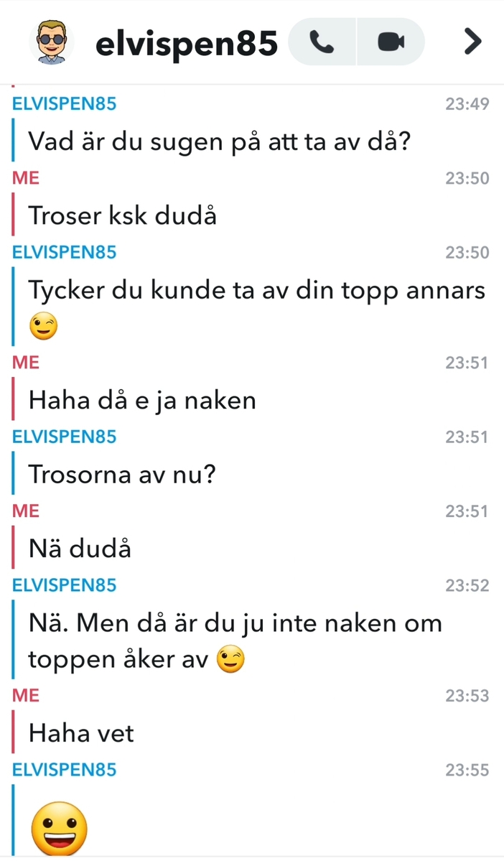The width and height of the screenshot is (504, 861).
Task: Start a video call with elvispen85
Action: click(391, 42)
